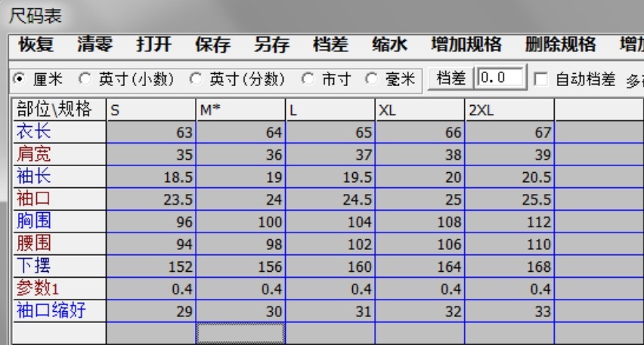Select the 胸围 row label
Screen dimensions: 644x345
pos(60,221)
